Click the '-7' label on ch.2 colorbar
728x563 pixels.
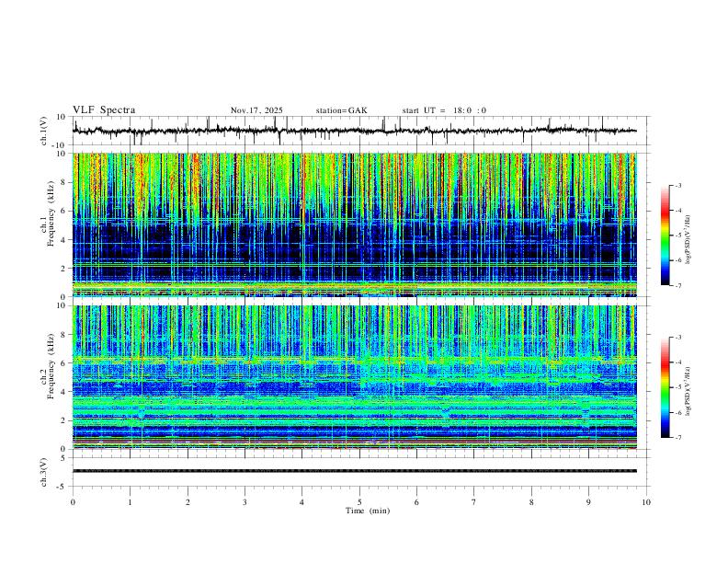(x=677, y=438)
